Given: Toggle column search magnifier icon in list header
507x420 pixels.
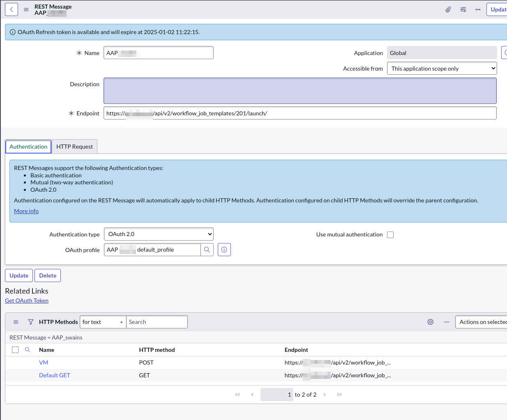Looking at the screenshot, I should (x=28, y=350).
